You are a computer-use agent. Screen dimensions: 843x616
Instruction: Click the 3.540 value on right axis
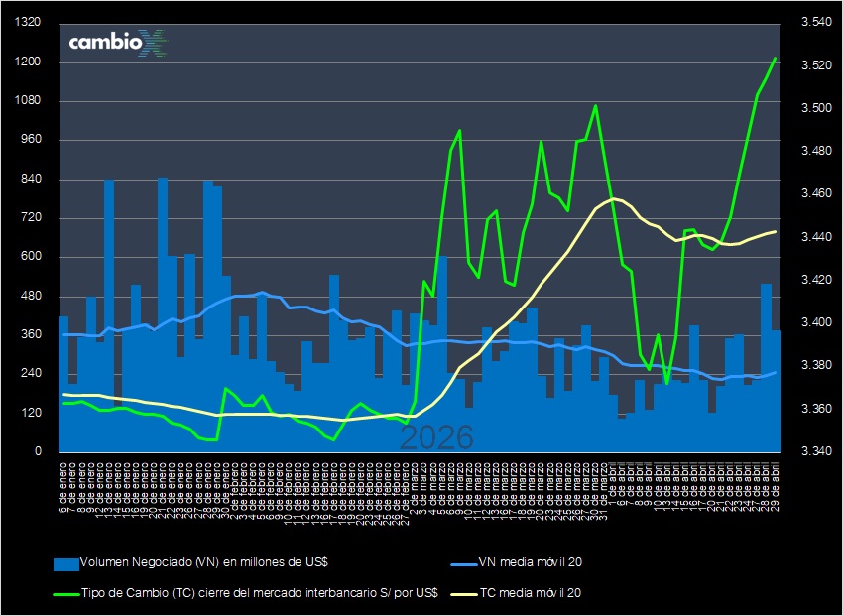pos(816,23)
